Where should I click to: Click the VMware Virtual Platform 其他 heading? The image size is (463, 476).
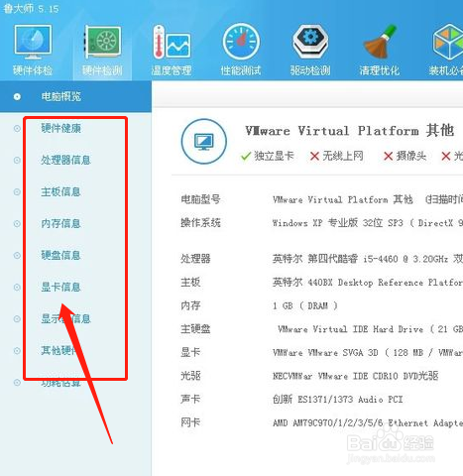[x=350, y=131]
